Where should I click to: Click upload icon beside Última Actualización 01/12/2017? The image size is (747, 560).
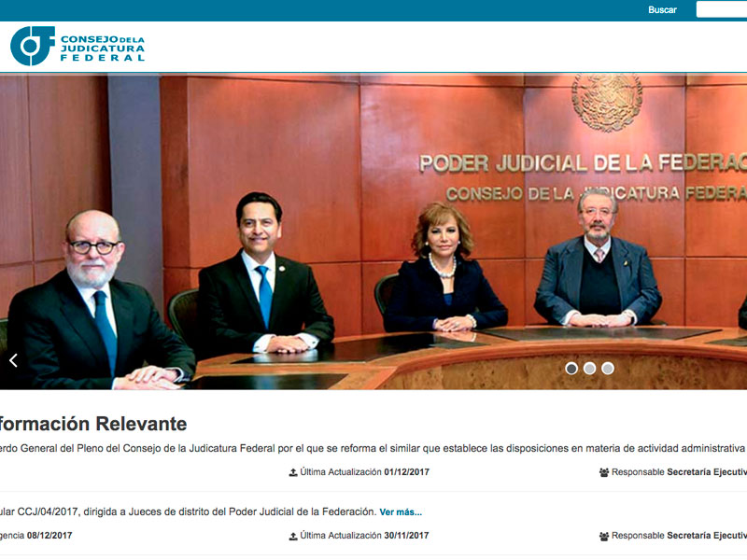293,472
